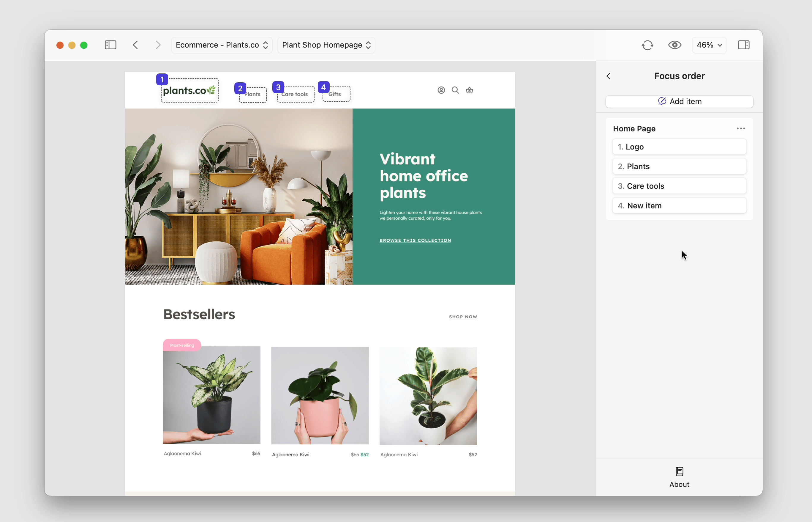Image resolution: width=812 pixels, height=522 pixels.
Task: Click the Plants nav link on canvas
Action: point(253,94)
